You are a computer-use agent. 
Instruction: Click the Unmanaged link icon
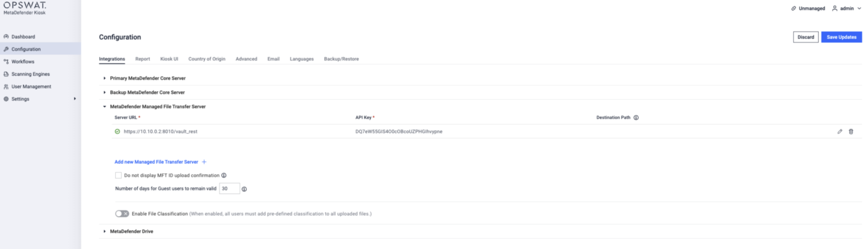click(794, 8)
